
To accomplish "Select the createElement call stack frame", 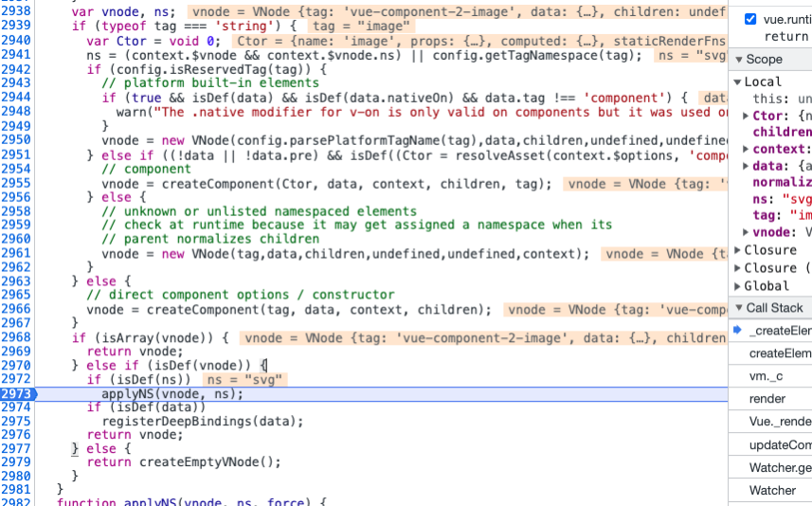I will [x=770, y=353].
